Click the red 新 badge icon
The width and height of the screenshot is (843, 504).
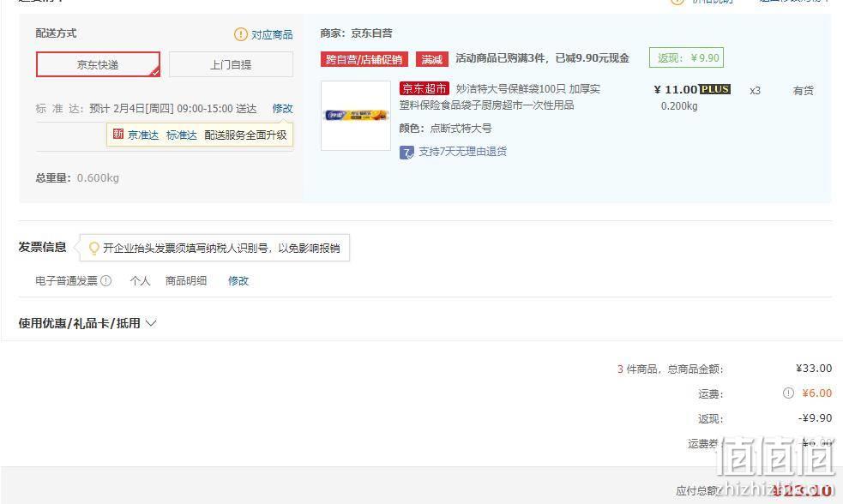coord(118,134)
